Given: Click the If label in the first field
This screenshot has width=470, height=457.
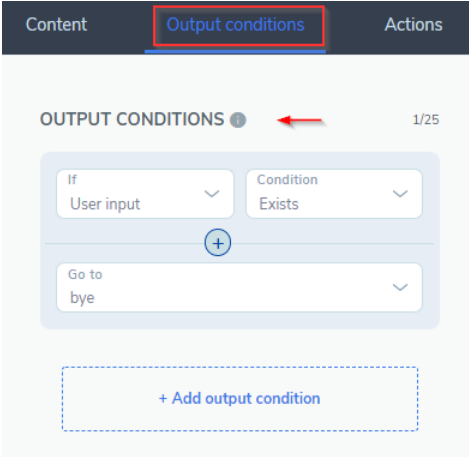Looking at the screenshot, I should point(72,180).
